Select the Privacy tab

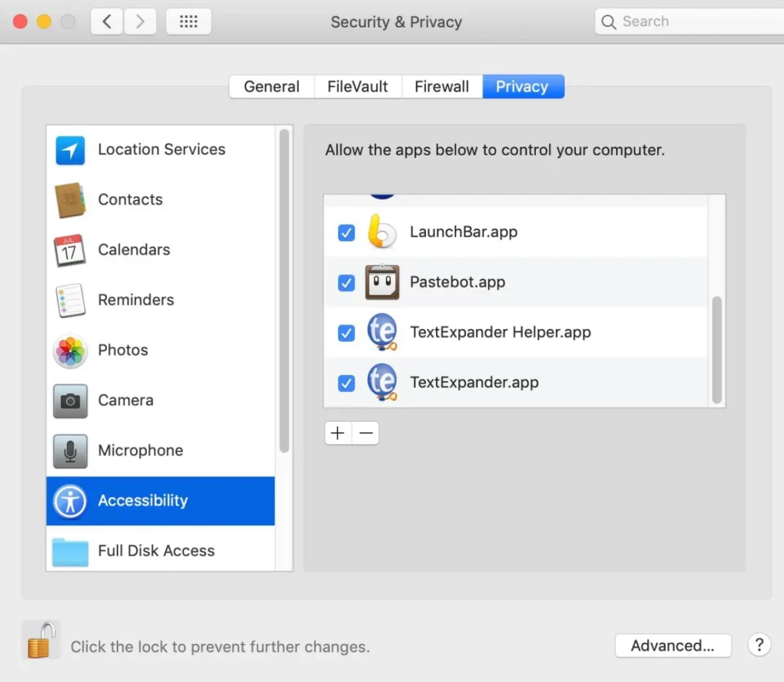pyautogui.click(x=523, y=87)
